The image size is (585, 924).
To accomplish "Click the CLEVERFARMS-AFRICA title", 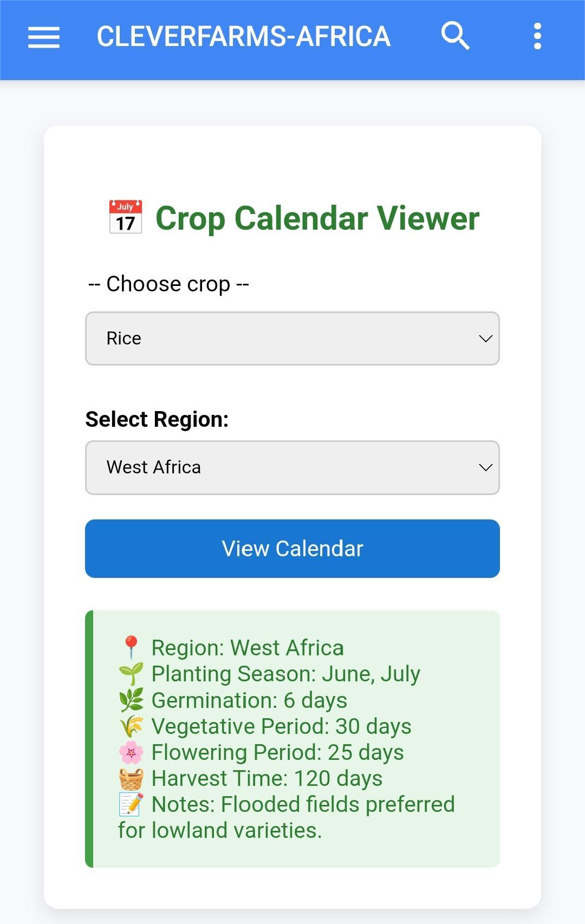I will pos(243,35).
